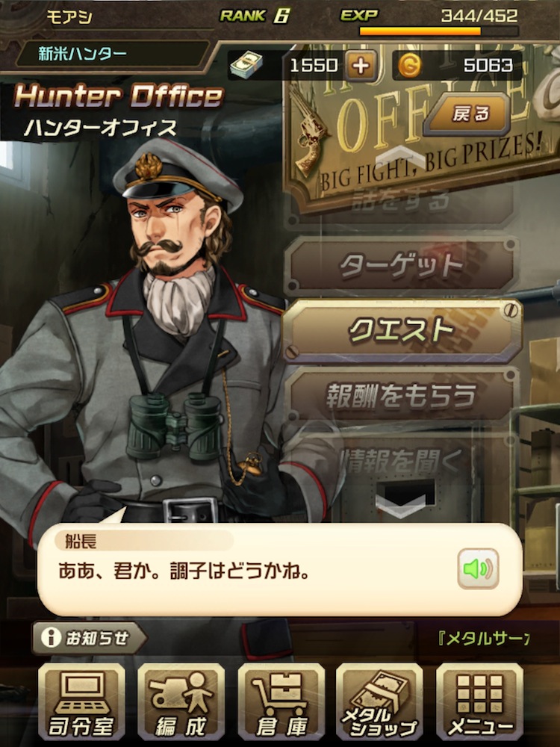This screenshot has height=747, width=560.
Task: Choose 報酬をもらう reward option
Action: [x=402, y=397]
